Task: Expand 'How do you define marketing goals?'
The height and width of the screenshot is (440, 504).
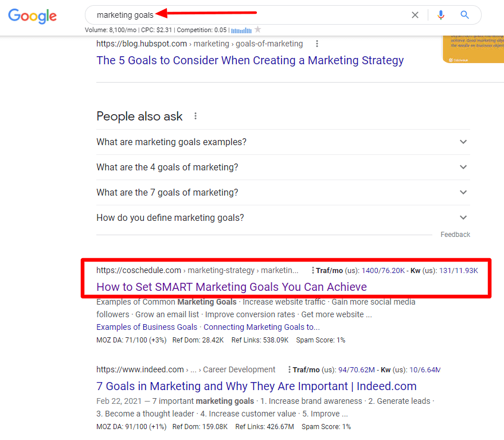Action: pos(283,218)
